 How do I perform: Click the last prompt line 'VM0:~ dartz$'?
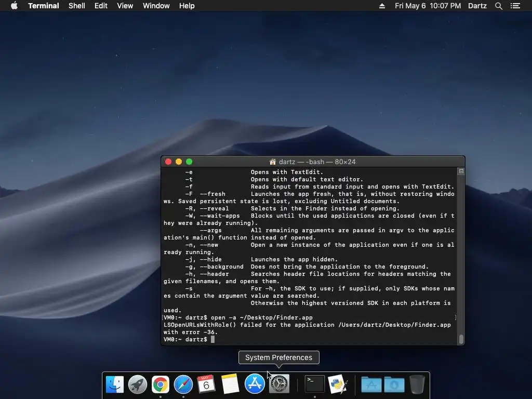(x=185, y=339)
